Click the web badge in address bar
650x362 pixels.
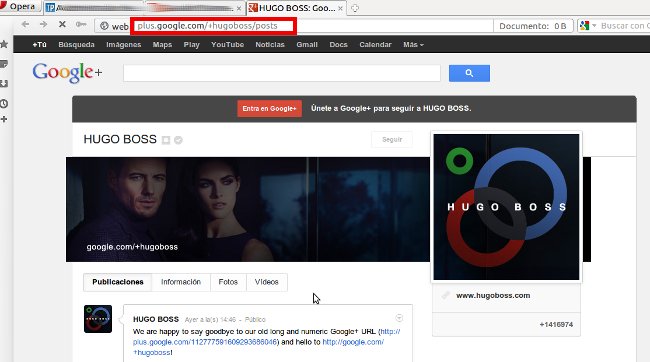[x=114, y=26]
